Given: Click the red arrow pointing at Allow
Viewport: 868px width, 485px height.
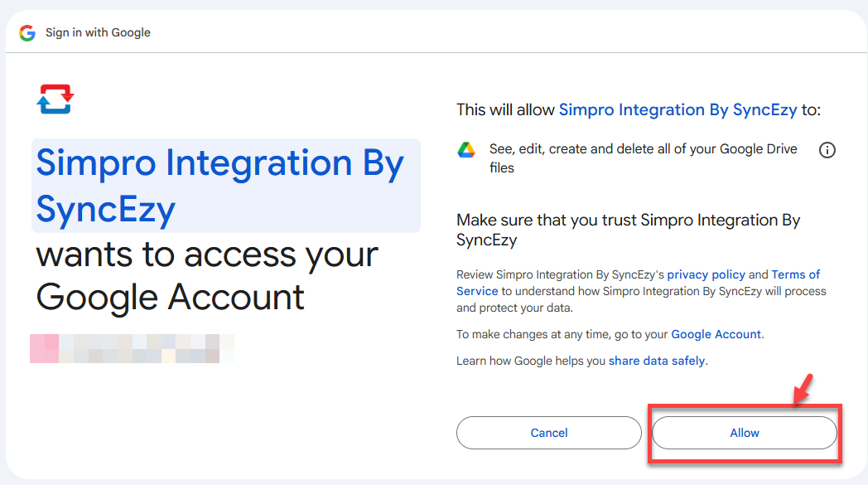Looking at the screenshot, I should (803, 389).
